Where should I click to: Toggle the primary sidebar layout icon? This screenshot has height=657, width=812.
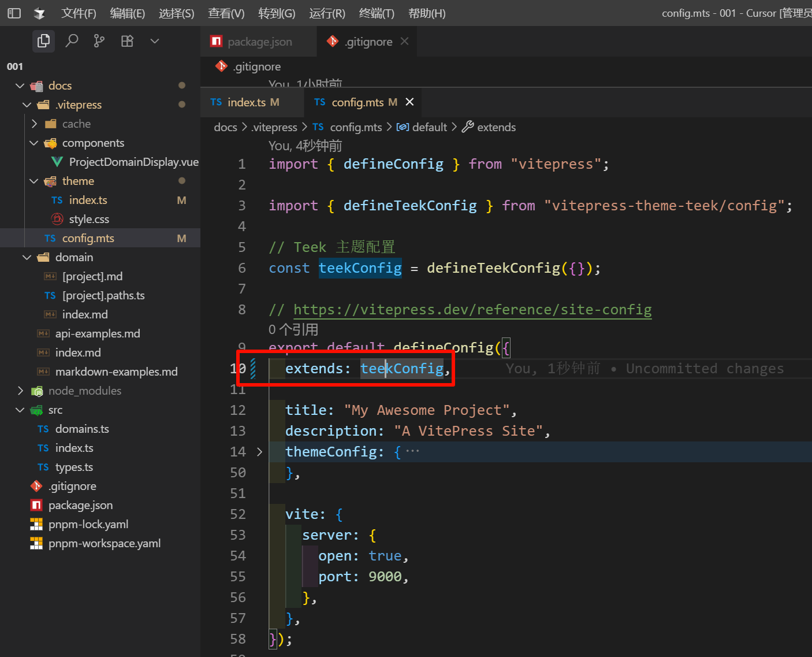coord(14,13)
